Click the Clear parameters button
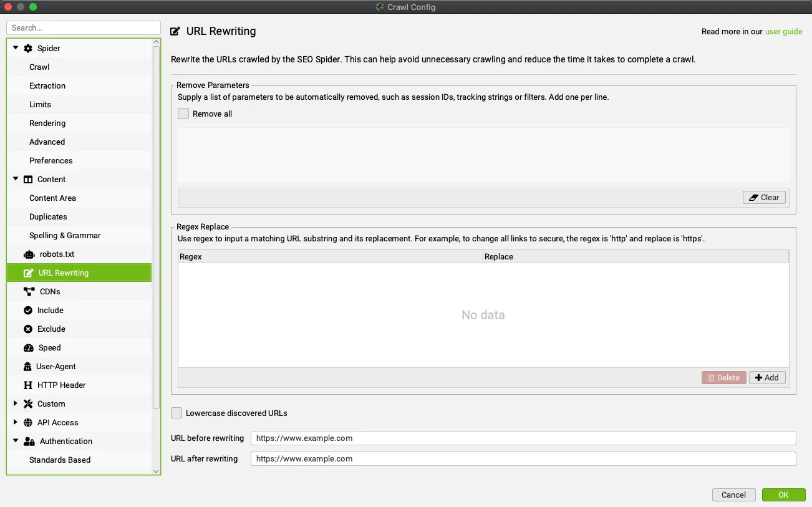This screenshot has height=507, width=812. (764, 198)
